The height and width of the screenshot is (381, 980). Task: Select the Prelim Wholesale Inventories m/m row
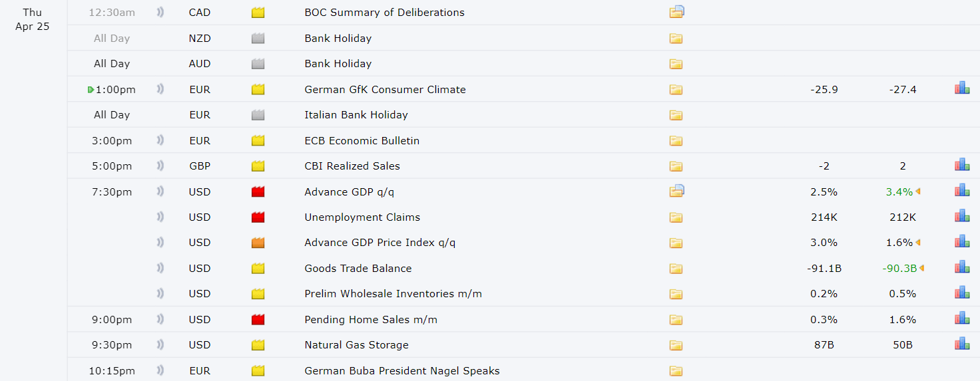tap(523, 293)
